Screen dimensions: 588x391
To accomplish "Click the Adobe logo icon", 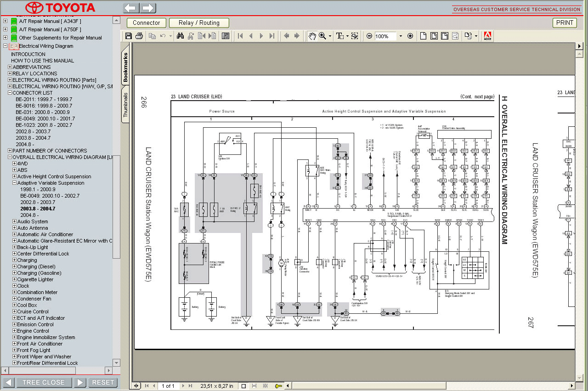I will point(488,36).
